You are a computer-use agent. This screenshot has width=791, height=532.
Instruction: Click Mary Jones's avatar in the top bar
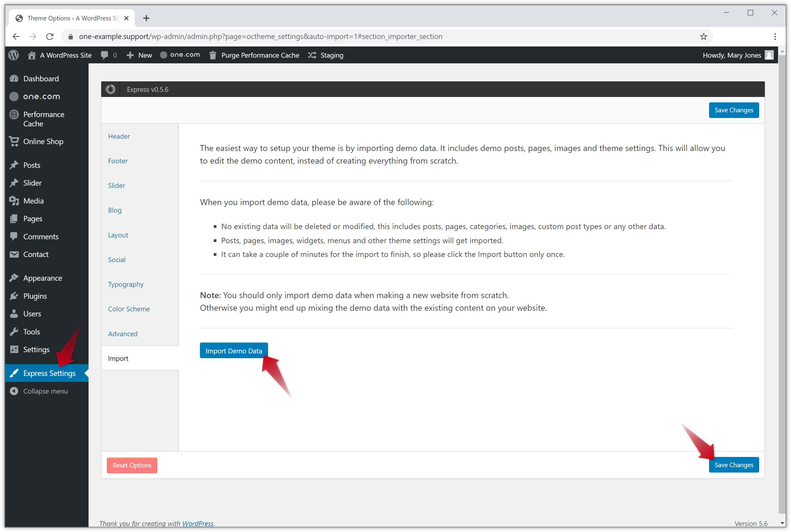click(768, 55)
